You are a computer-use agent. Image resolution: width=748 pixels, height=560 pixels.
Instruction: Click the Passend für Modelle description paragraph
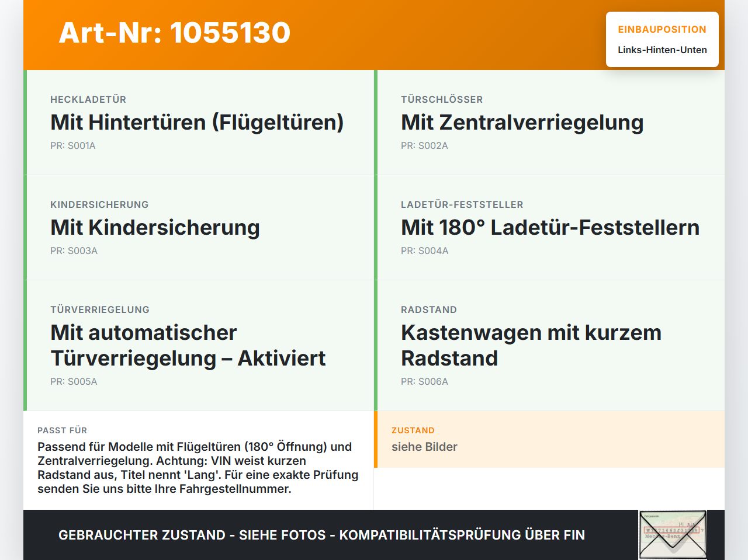[x=198, y=468]
